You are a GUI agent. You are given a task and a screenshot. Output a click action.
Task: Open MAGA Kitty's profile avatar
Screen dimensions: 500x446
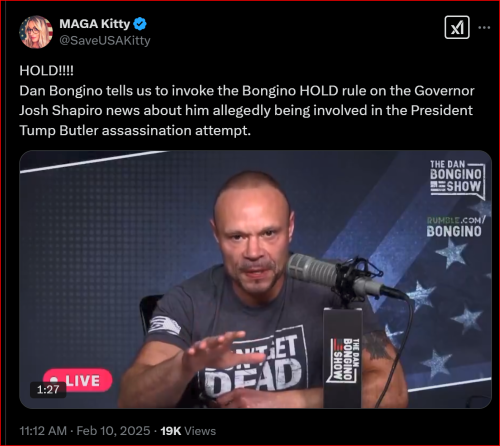coord(36,32)
